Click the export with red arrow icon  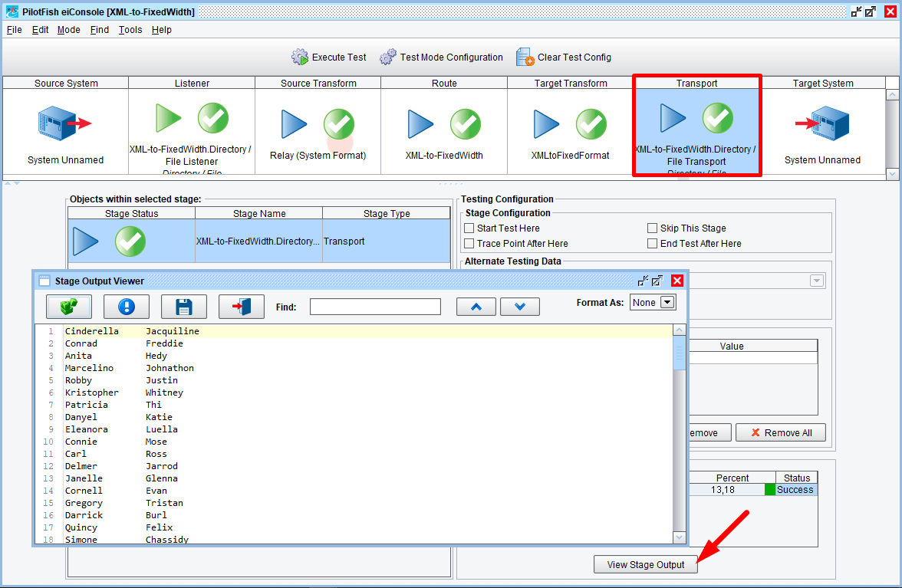point(242,307)
